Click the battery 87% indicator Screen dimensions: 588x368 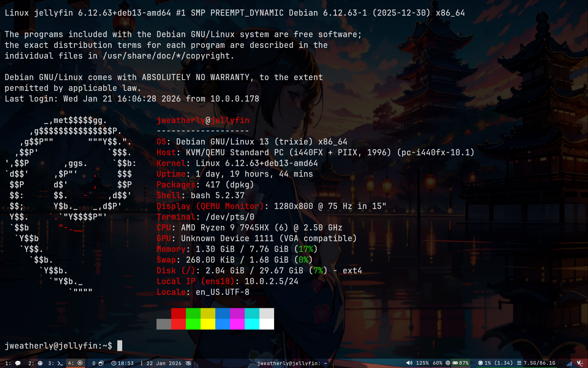click(x=461, y=363)
